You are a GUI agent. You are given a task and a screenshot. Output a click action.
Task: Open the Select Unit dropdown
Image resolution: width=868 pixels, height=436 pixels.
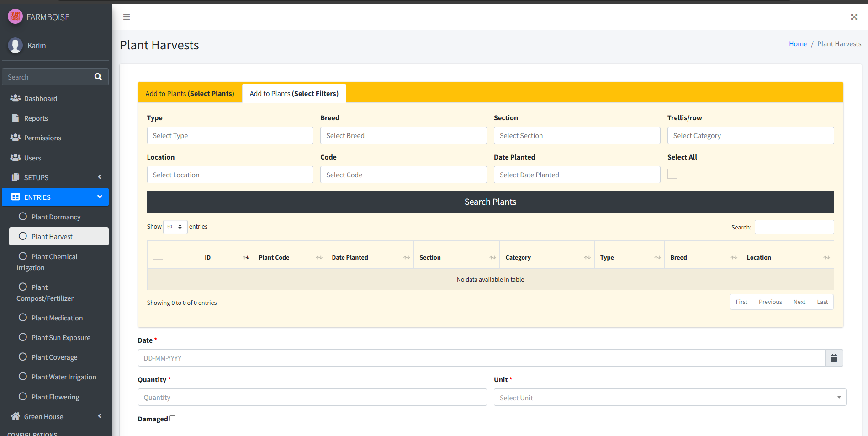pos(669,398)
